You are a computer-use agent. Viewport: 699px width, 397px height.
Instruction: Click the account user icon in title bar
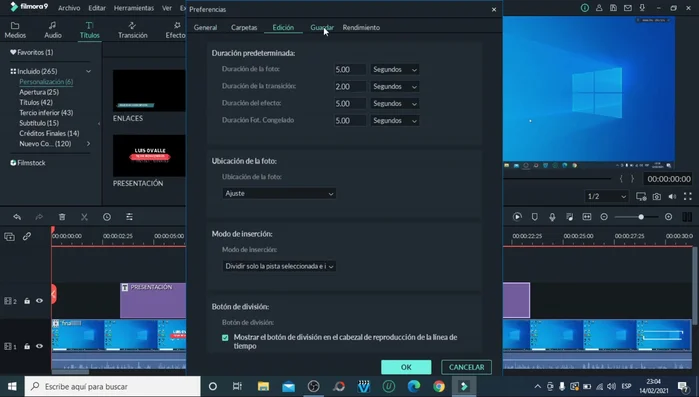599,8
